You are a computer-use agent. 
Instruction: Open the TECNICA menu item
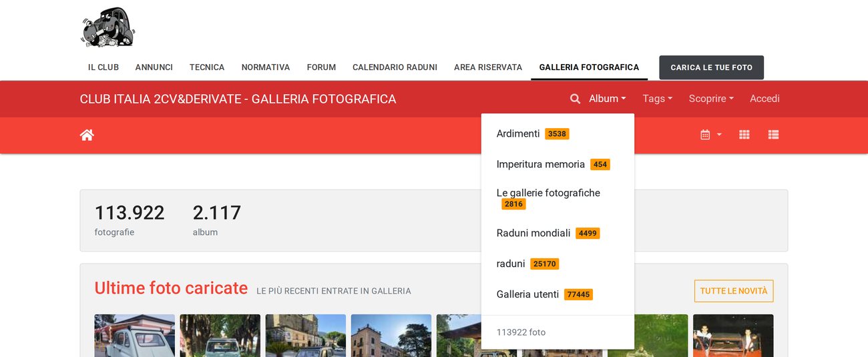[207, 67]
